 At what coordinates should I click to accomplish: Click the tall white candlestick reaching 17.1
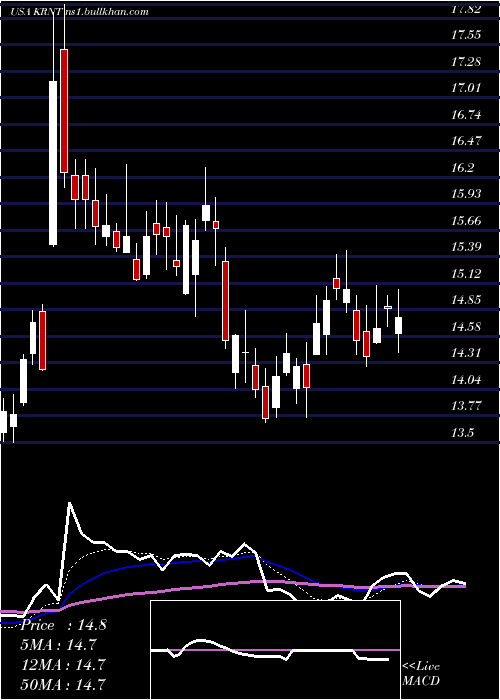pos(53,163)
